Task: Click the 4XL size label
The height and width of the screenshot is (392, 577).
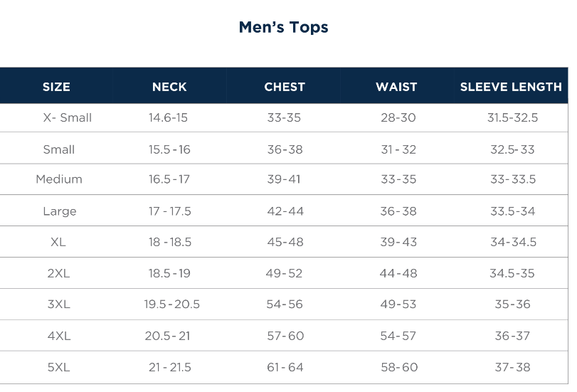Action: tap(58, 336)
